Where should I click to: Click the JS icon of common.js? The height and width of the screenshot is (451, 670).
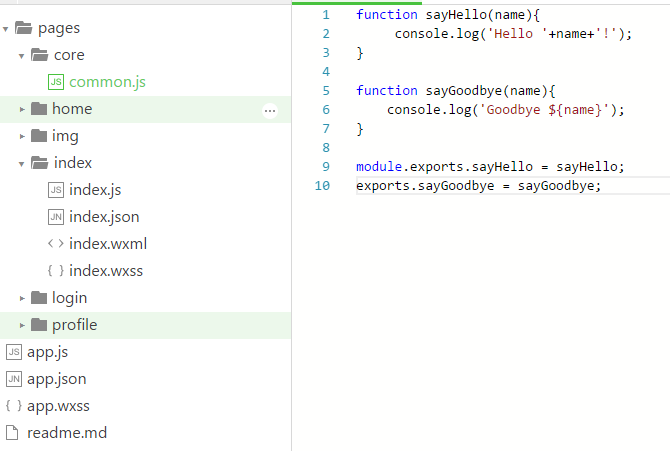pyautogui.click(x=56, y=82)
